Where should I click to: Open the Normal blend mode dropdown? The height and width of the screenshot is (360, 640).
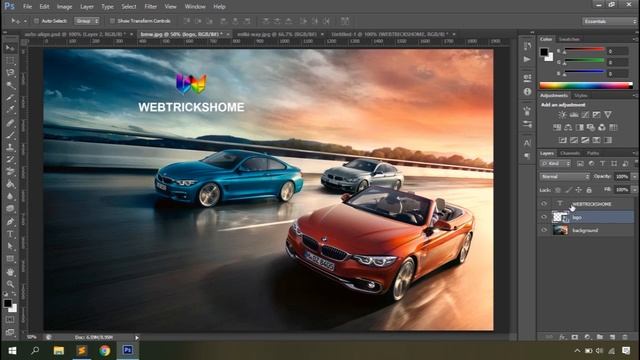tap(565, 177)
